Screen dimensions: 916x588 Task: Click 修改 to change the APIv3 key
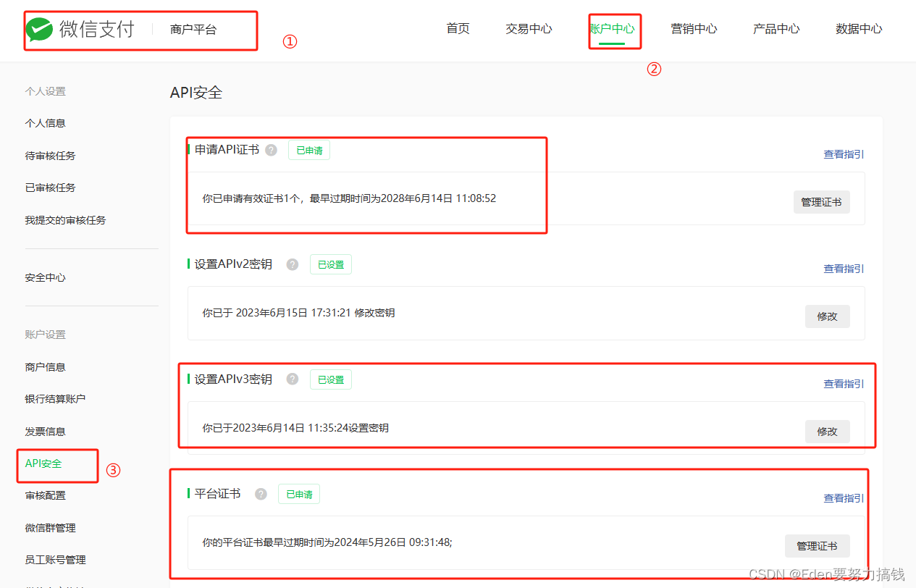pyautogui.click(x=827, y=431)
